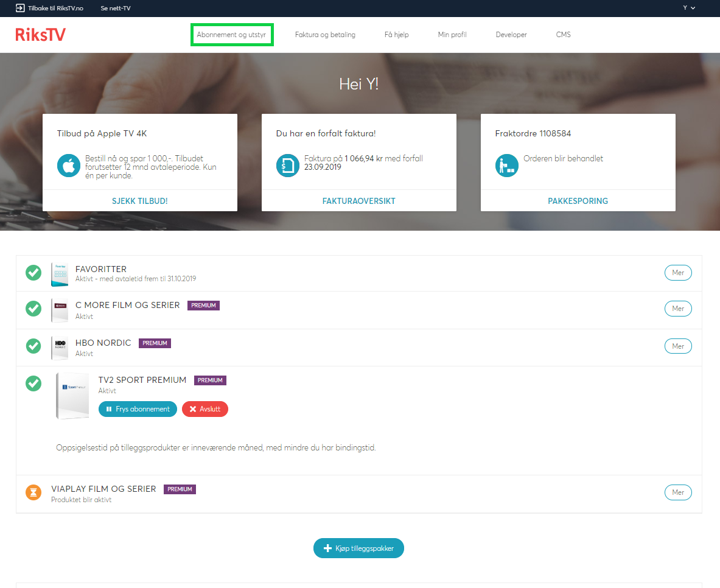The height and width of the screenshot is (588, 720).
Task: Click green checkmark next to TV2 SPORT PREMIUM
Action: [x=33, y=383]
